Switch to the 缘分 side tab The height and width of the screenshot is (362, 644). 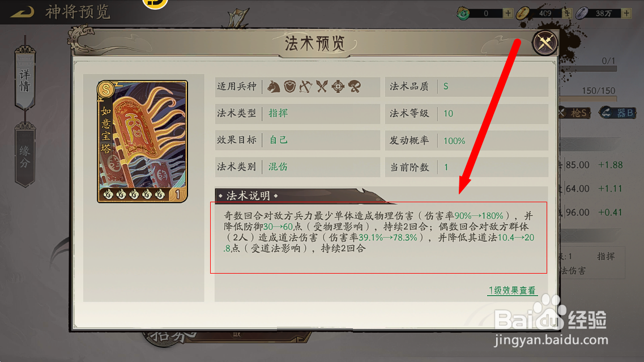25,155
